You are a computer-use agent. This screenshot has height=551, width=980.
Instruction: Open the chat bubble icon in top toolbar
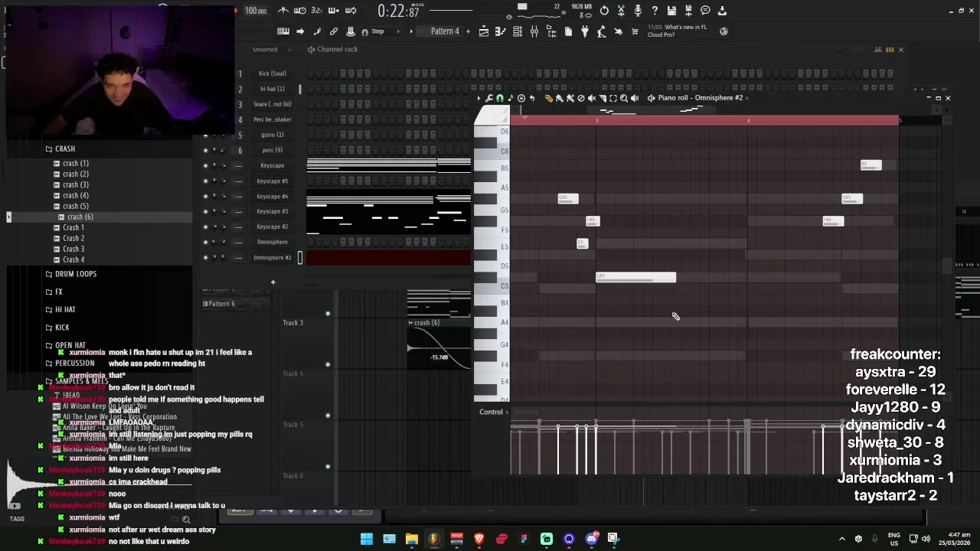click(705, 11)
